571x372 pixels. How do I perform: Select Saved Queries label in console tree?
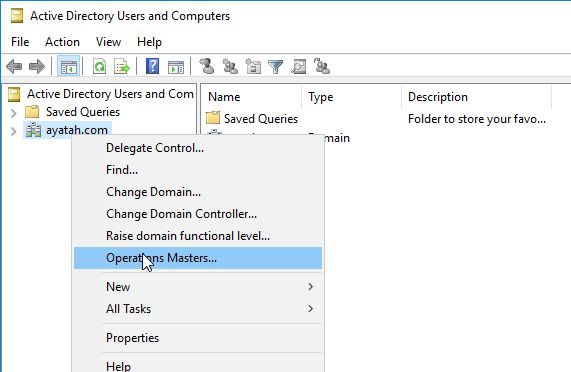coord(83,112)
